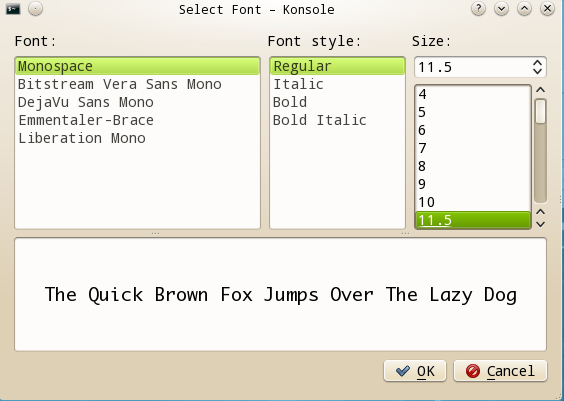Pick size 7 from size list

coord(473,148)
